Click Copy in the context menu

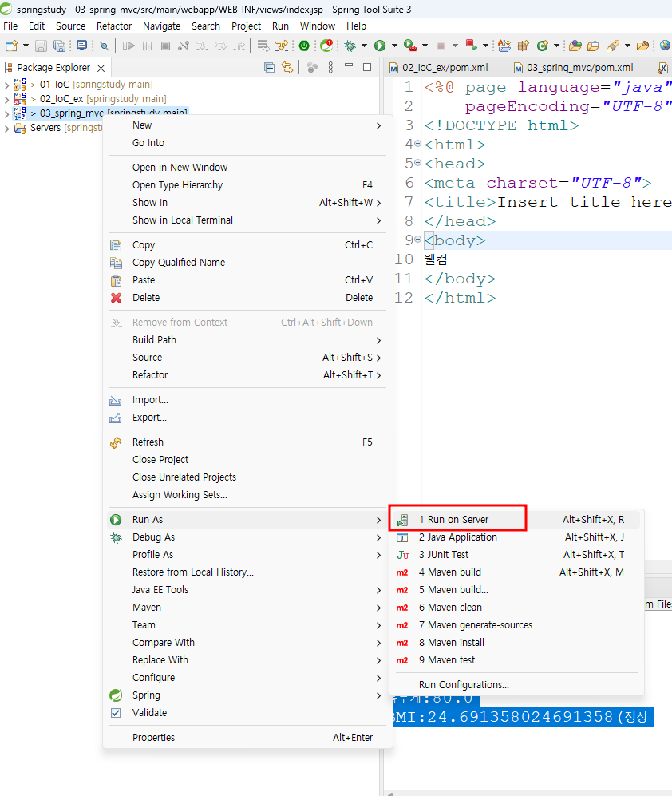coord(247,244)
